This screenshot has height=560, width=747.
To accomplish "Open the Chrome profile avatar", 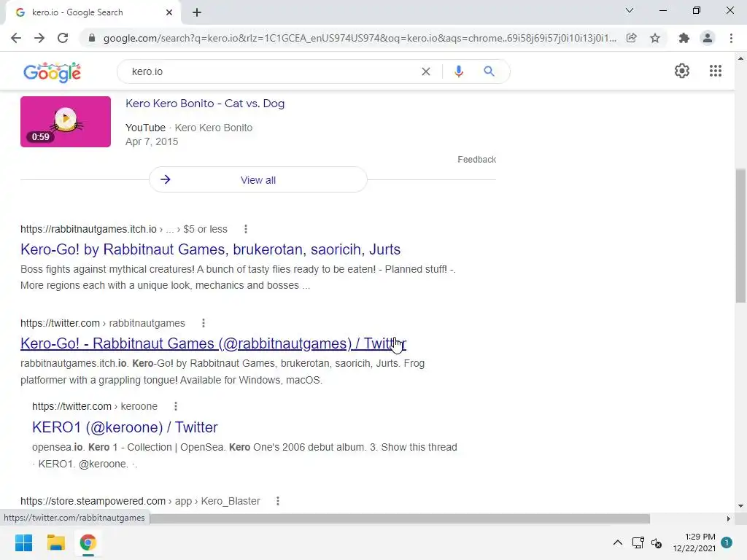I will [708, 38].
